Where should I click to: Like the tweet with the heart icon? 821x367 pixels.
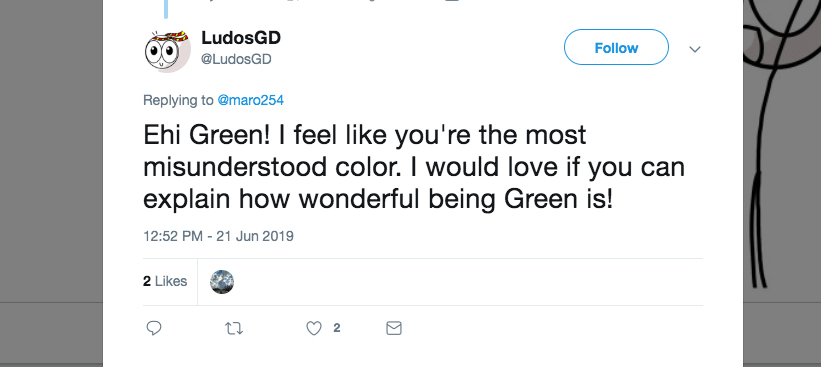tap(313, 328)
